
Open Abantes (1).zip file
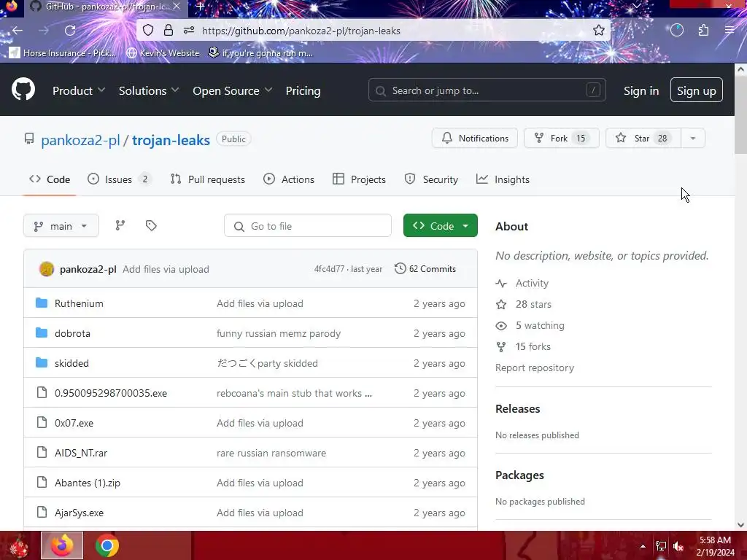(88, 483)
